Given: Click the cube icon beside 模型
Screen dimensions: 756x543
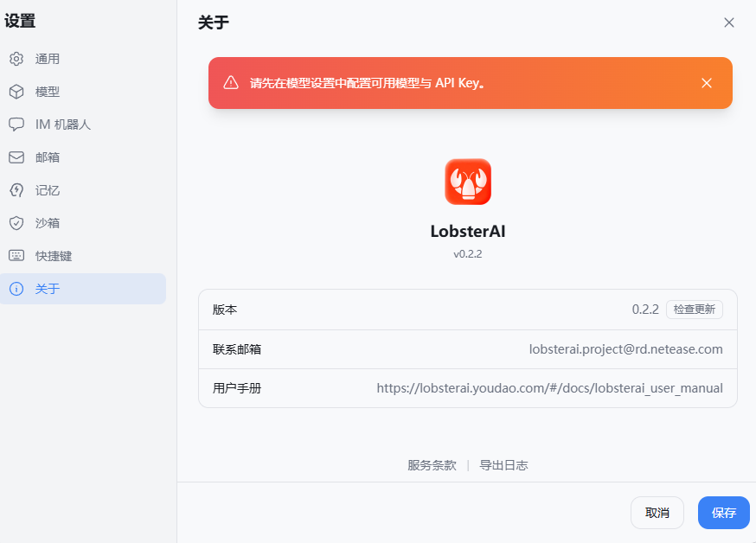Looking at the screenshot, I should point(16,92).
